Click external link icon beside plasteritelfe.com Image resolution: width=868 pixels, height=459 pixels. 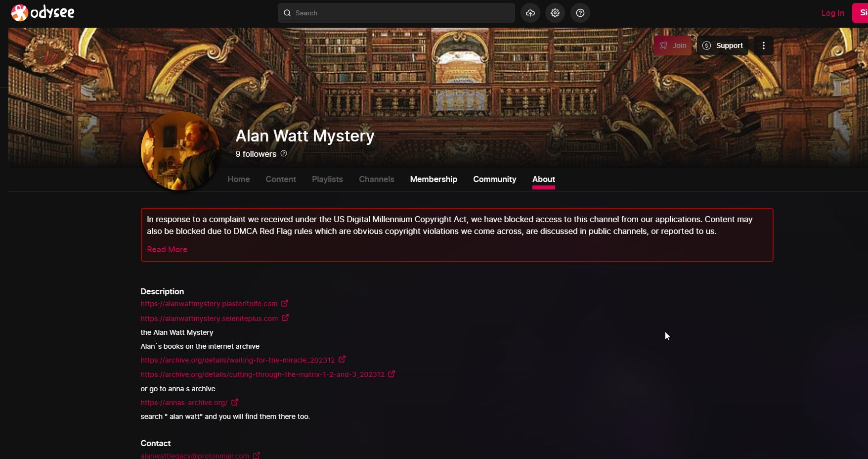pyautogui.click(x=285, y=303)
